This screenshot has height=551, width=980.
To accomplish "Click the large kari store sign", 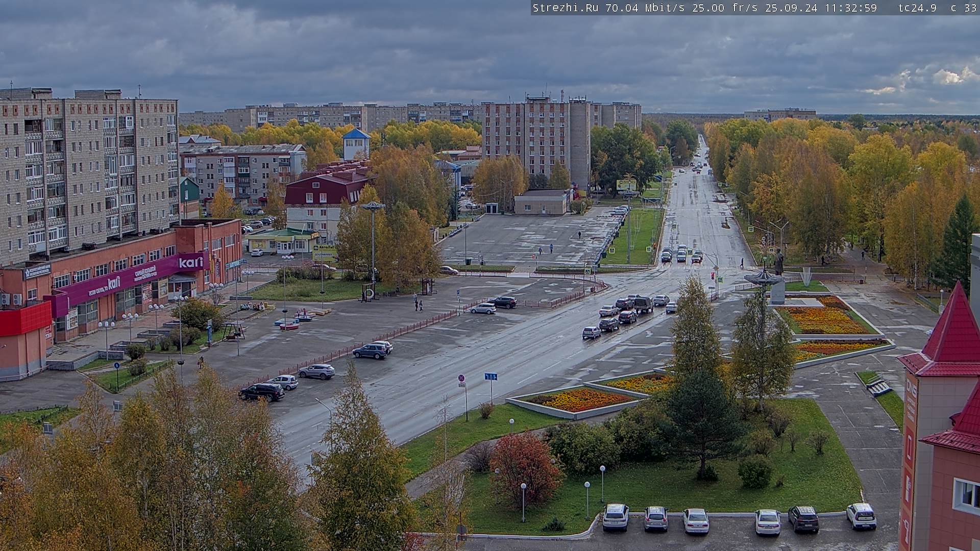I will coord(191,262).
